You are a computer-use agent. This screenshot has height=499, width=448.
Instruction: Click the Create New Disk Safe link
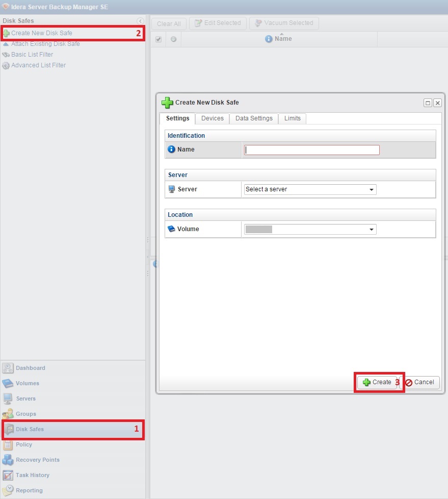click(x=42, y=33)
